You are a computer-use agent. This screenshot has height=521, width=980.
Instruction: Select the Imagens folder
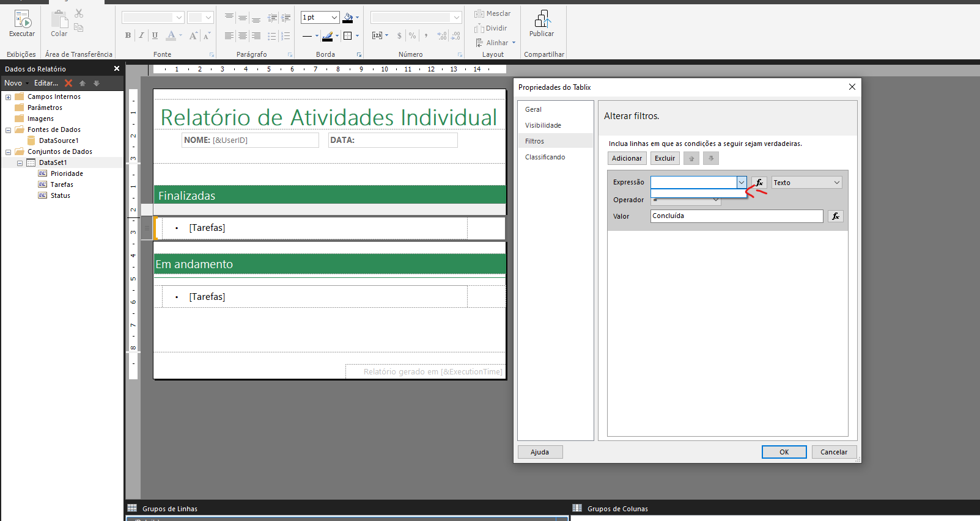[x=40, y=118]
